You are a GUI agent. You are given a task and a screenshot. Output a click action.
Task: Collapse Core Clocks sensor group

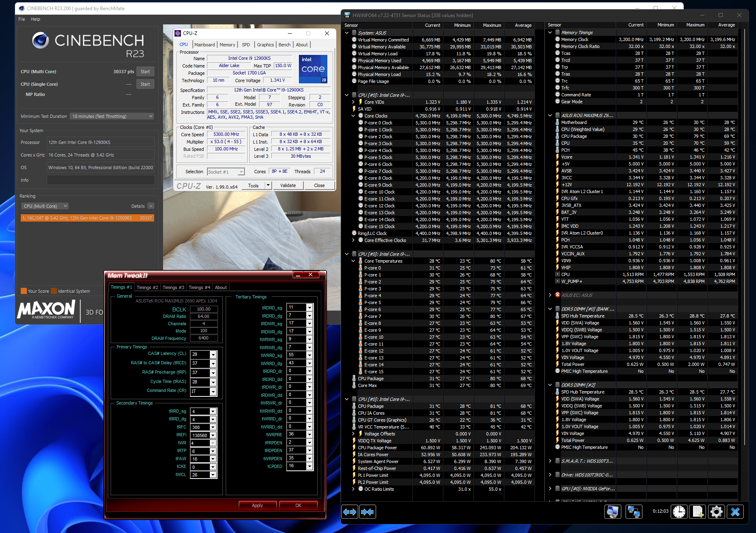(353, 116)
